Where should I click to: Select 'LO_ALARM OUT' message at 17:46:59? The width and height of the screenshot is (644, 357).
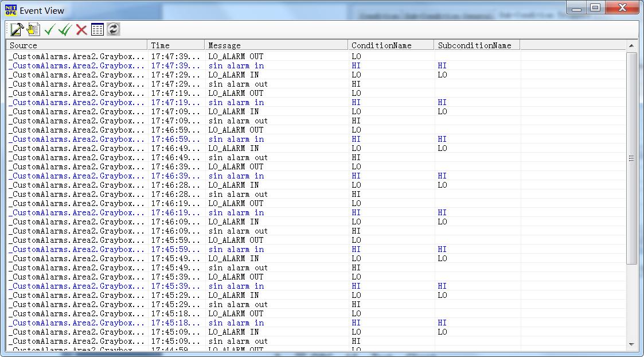[236, 130]
